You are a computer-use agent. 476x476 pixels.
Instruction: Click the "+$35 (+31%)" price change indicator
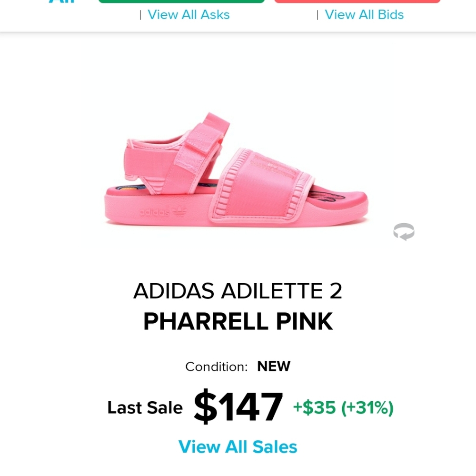click(343, 408)
